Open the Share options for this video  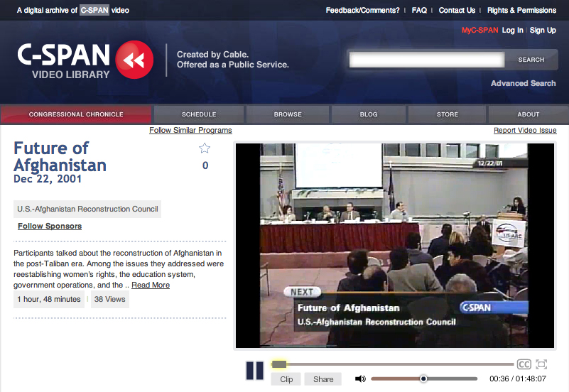[x=323, y=379]
